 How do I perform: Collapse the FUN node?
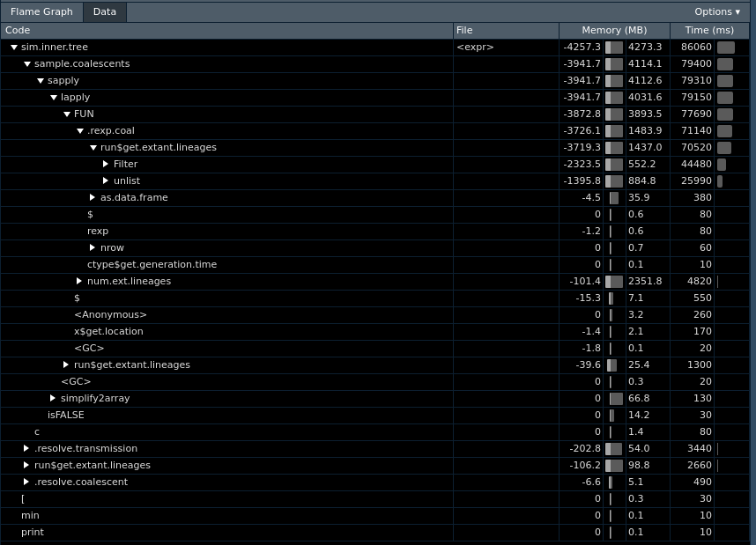pyautogui.click(x=67, y=114)
